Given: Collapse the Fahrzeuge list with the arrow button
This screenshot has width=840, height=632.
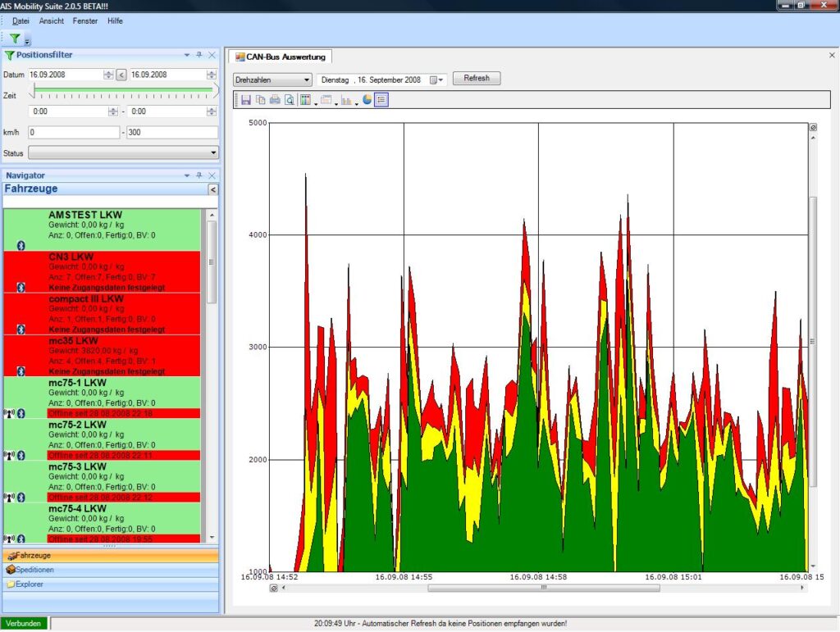Looking at the screenshot, I should (x=212, y=189).
